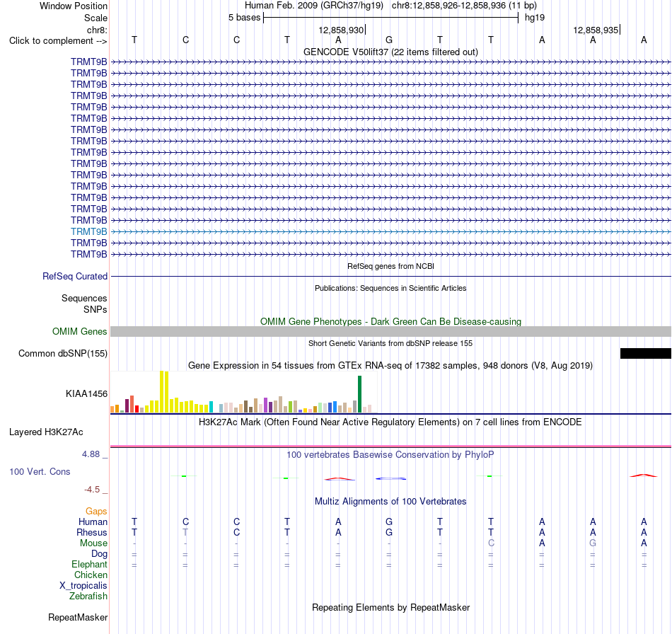672x634 pixels.
Task: Click 'Repeating Elements by RepeatMasker' title
Action: point(390,607)
